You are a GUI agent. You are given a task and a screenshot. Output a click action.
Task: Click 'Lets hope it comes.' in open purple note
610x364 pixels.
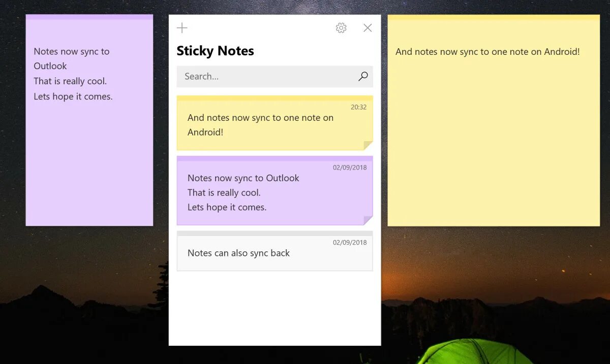(73, 96)
